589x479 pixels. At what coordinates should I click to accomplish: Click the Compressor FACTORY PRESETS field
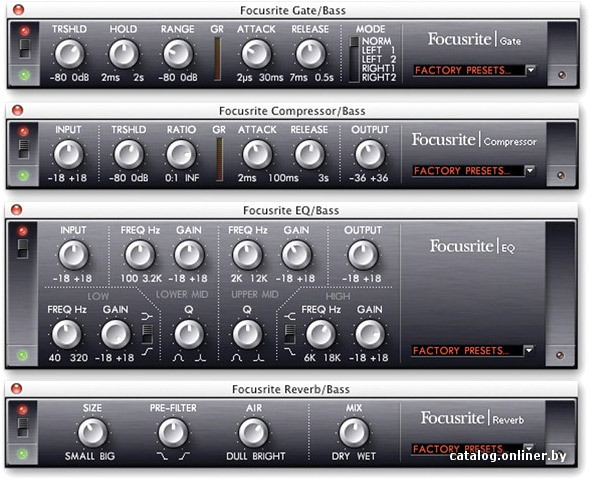click(x=468, y=171)
